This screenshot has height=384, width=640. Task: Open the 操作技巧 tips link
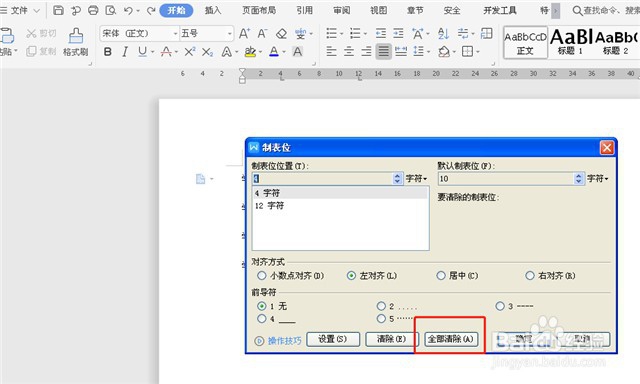click(284, 340)
